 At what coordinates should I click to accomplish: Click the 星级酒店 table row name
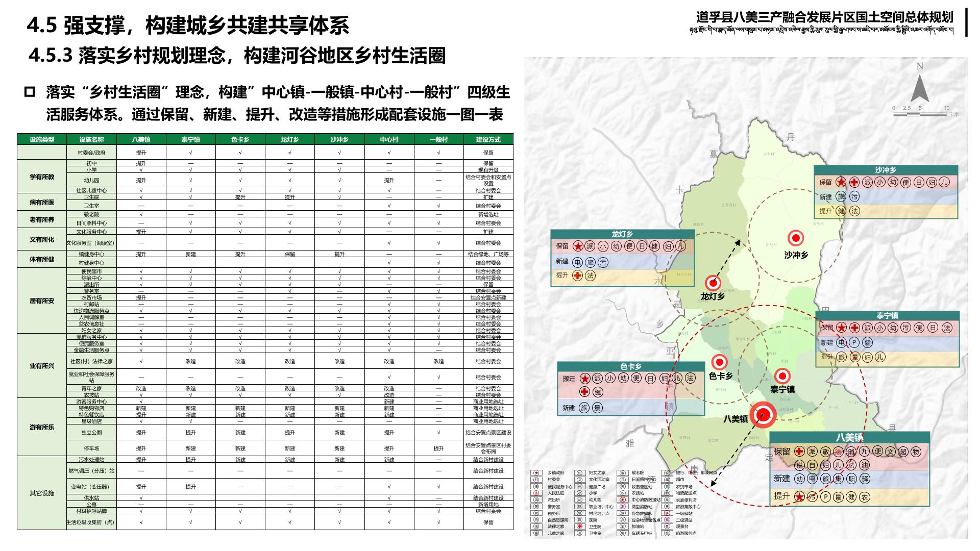point(91,421)
